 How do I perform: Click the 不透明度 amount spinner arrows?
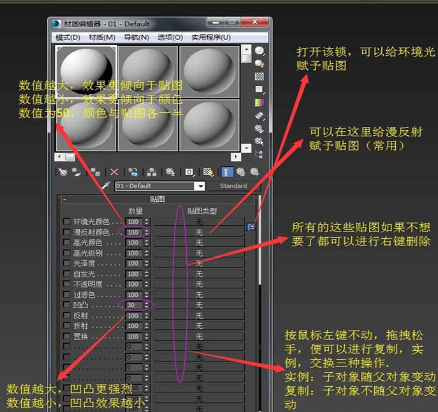click(x=147, y=284)
